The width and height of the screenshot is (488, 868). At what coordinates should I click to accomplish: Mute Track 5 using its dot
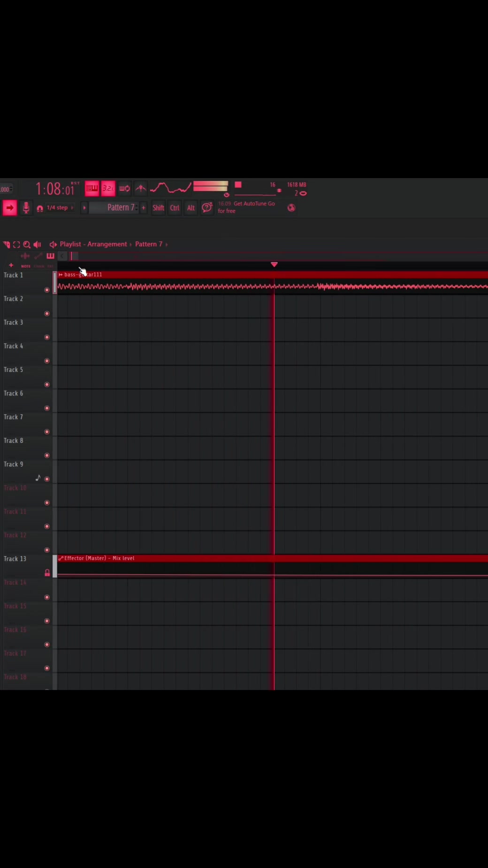(46, 384)
